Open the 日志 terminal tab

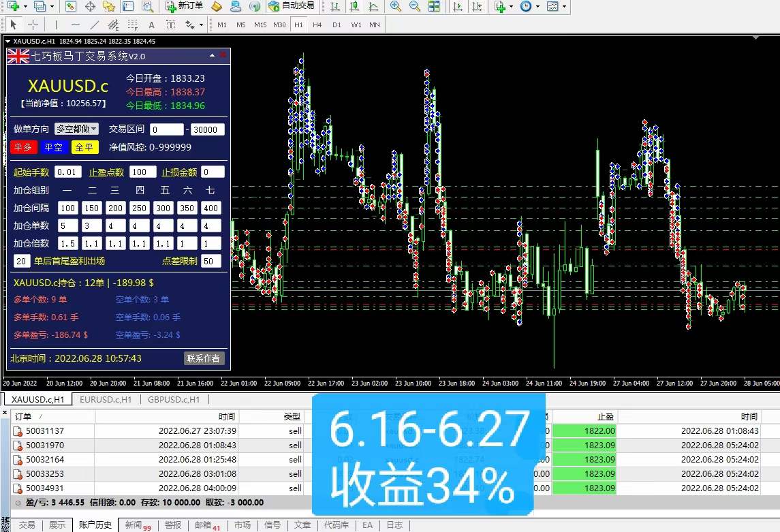coord(394,525)
